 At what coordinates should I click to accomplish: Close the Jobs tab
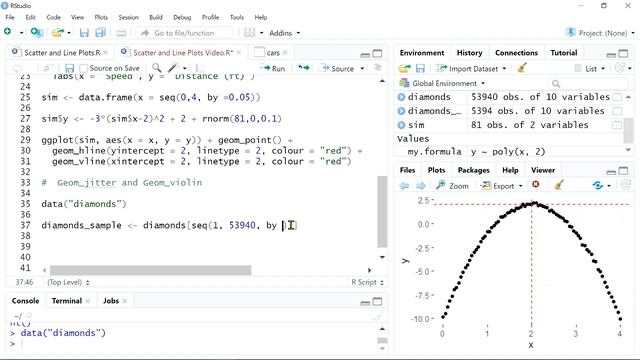click(x=125, y=301)
